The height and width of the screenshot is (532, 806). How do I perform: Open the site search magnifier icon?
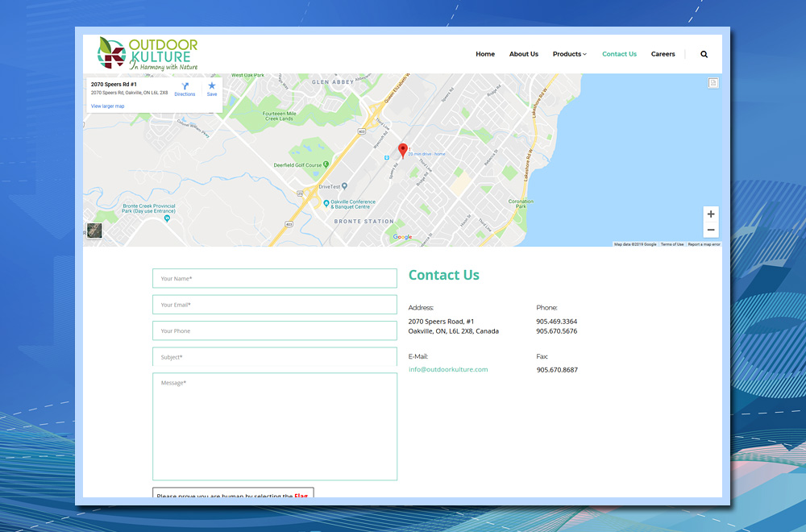click(x=704, y=54)
